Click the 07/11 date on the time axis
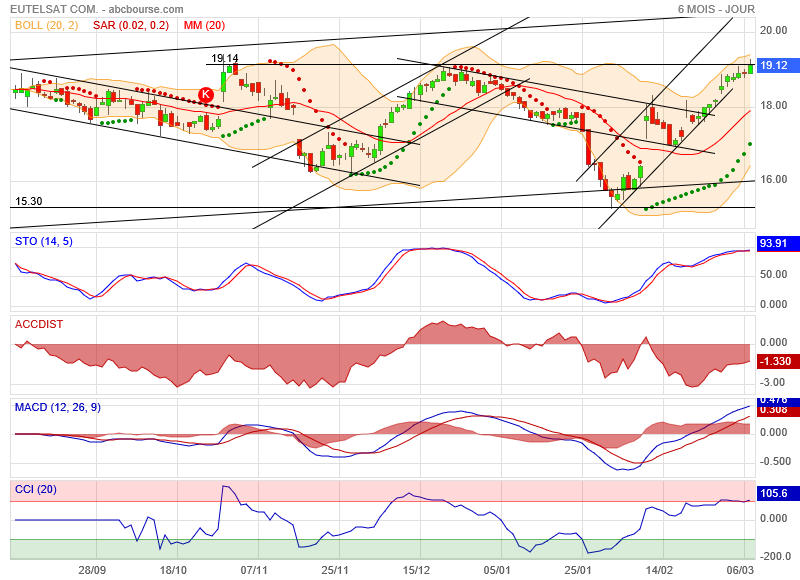800x580 pixels. click(254, 570)
